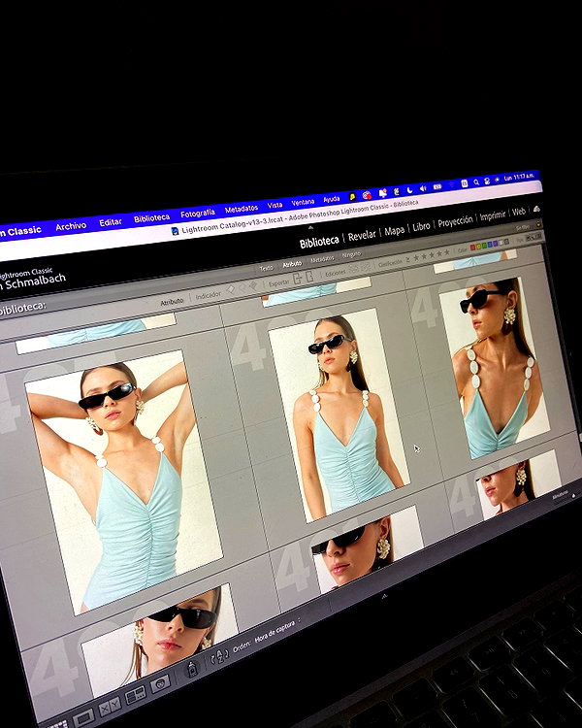Select the Texto library filter
582x728 pixels.
tap(267, 268)
